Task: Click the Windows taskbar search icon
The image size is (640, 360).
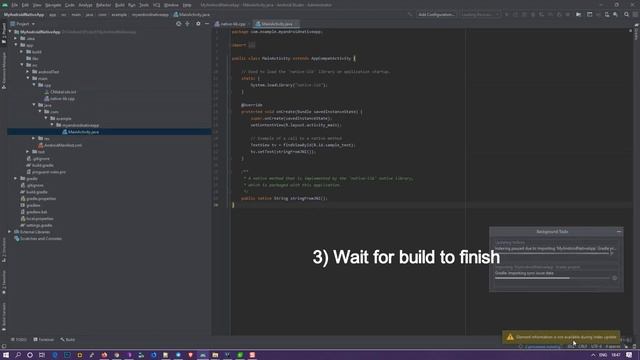Action: [18, 355]
